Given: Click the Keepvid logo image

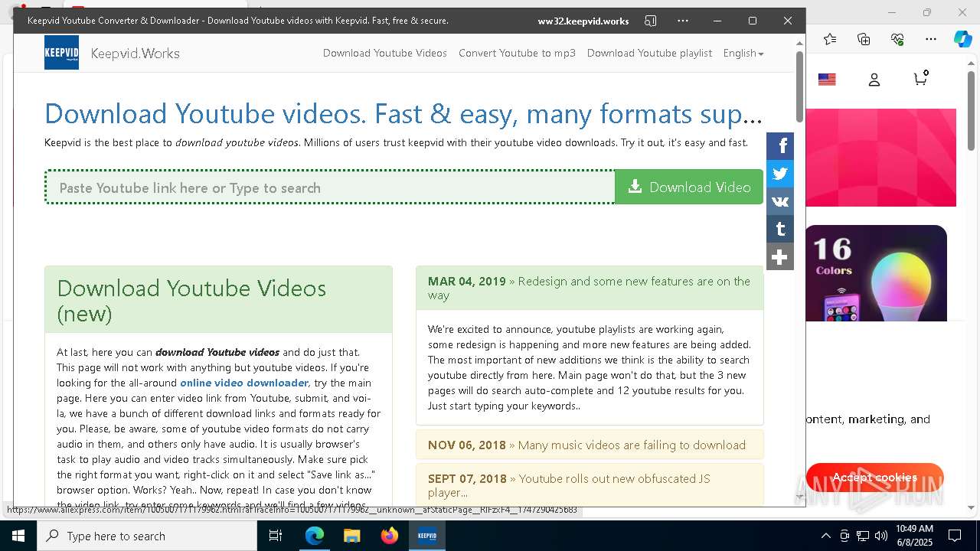Looking at the screenshot, I should [x=61, y=53].
